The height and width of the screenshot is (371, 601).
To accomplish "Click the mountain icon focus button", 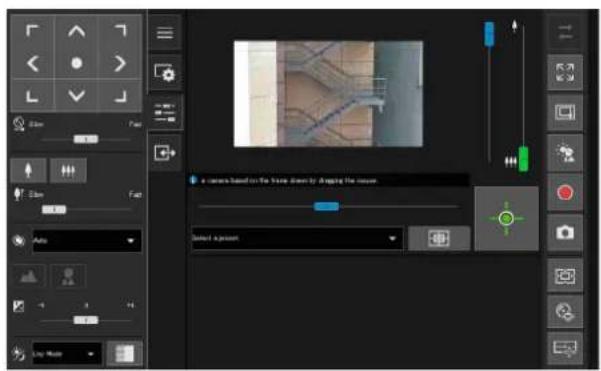I will tap(29, 276).
